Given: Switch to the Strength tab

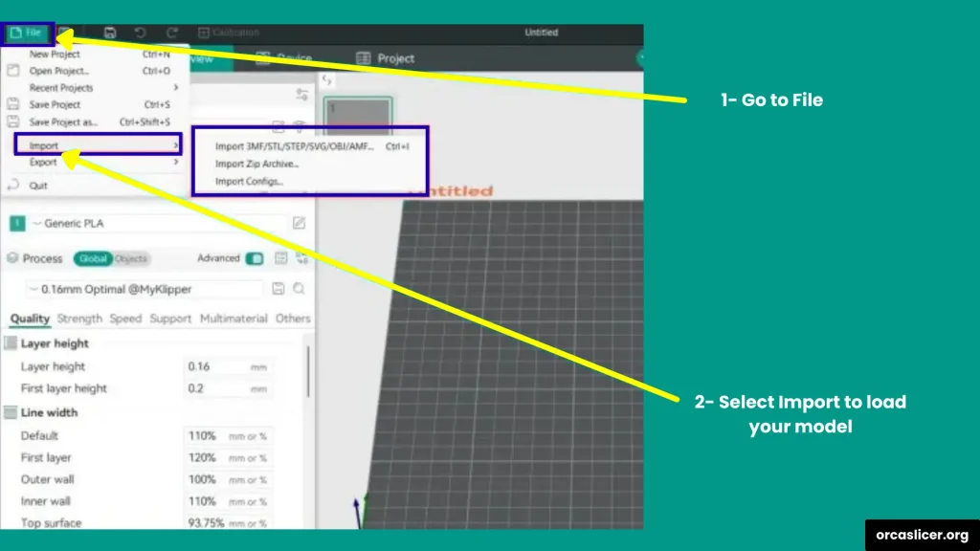Looking at the screenshot, I should [79, 319].
